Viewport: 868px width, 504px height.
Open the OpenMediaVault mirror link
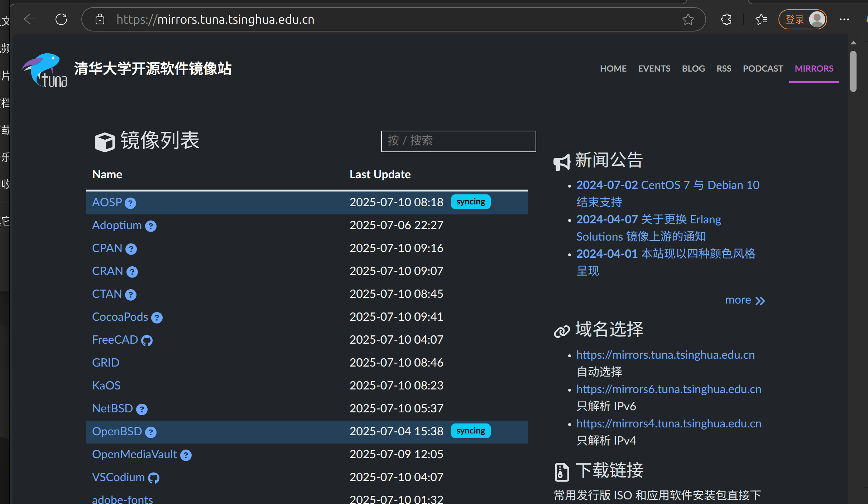tap(134, 454)
